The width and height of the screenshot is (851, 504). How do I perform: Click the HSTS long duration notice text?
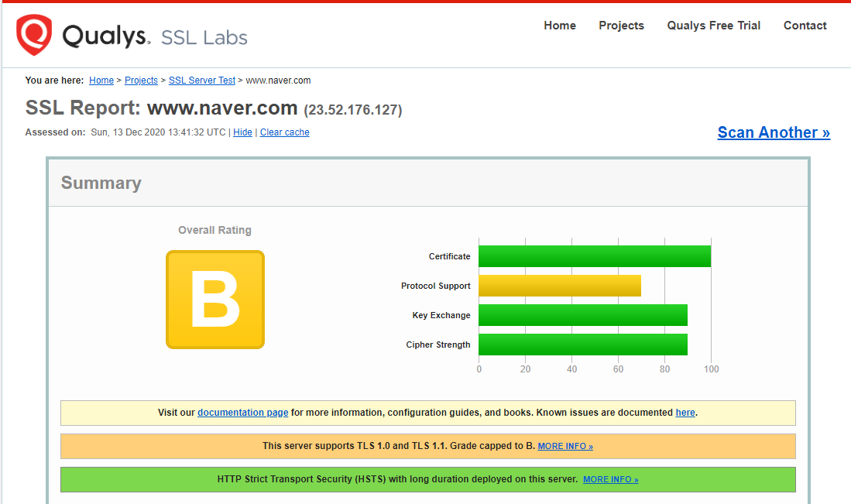point(397,479)
